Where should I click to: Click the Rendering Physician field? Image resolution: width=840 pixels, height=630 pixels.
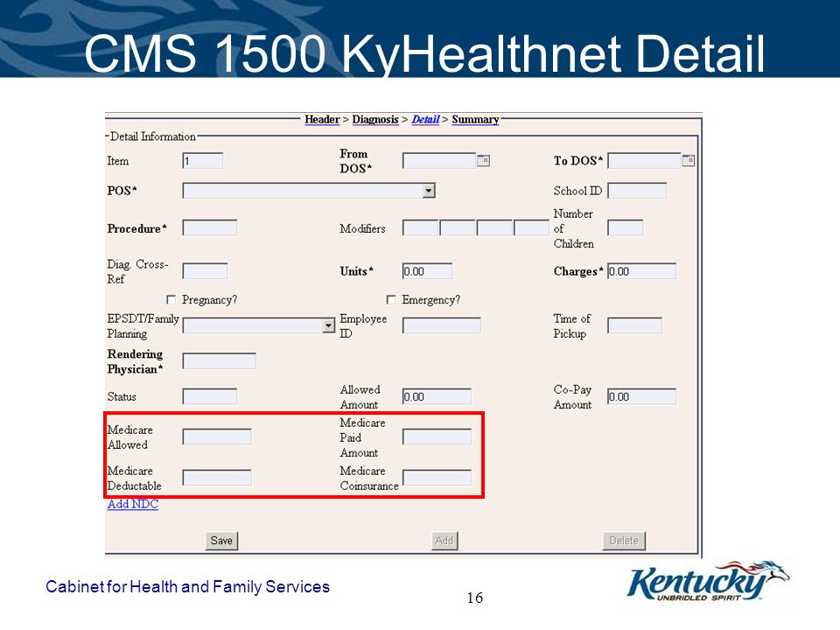click(219, 360)
